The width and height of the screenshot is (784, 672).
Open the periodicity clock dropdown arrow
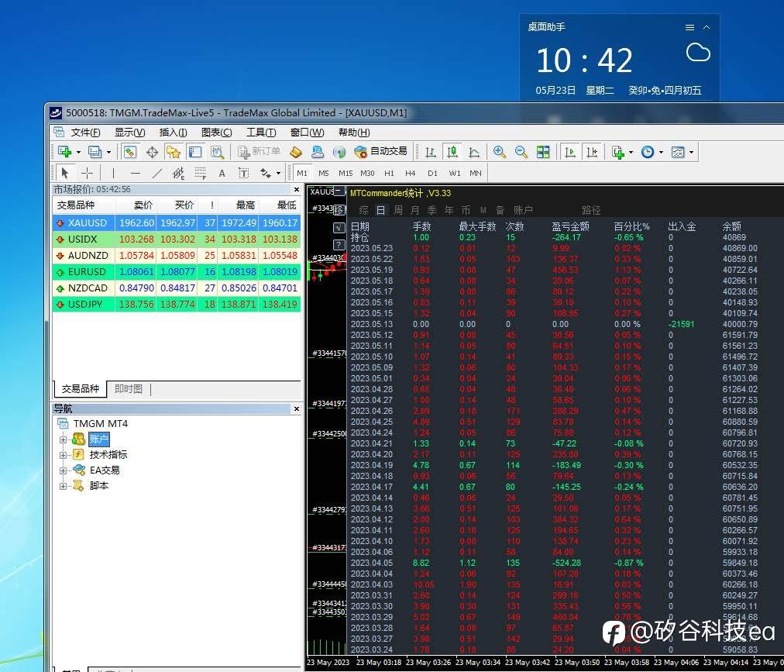661,152
